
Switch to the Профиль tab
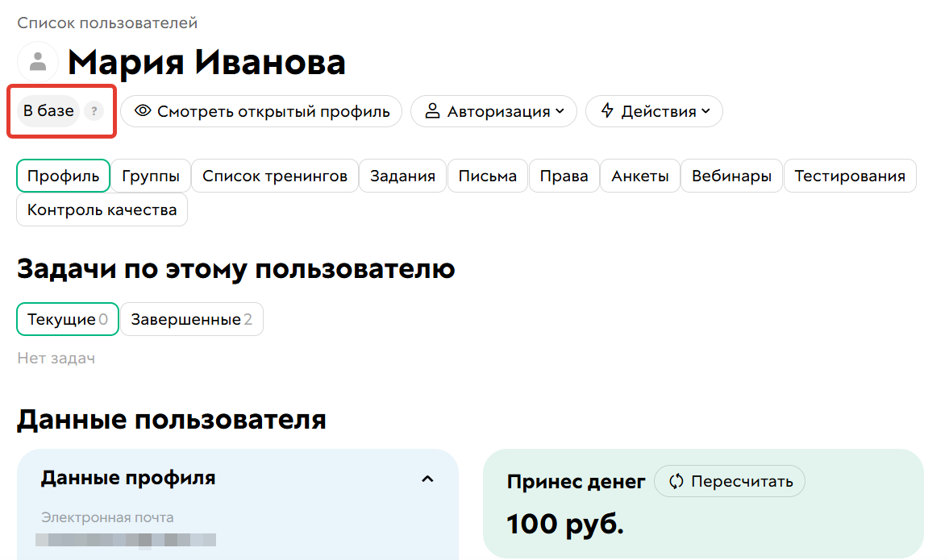pyautogui.click(x=63, y=176)
